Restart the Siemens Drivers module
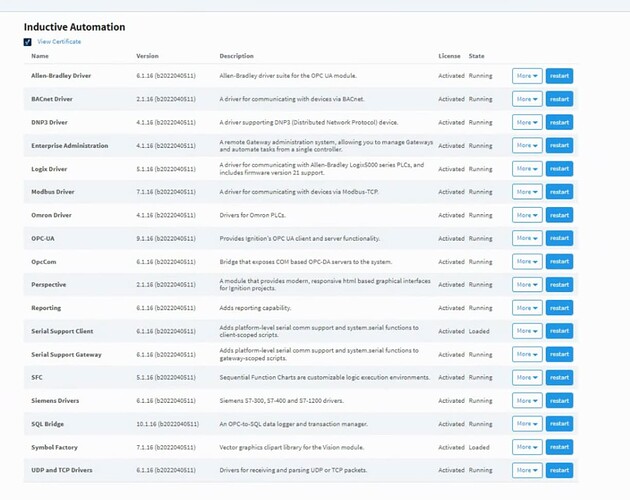This screenshot has height=500, width=630. tap(559, 401)
